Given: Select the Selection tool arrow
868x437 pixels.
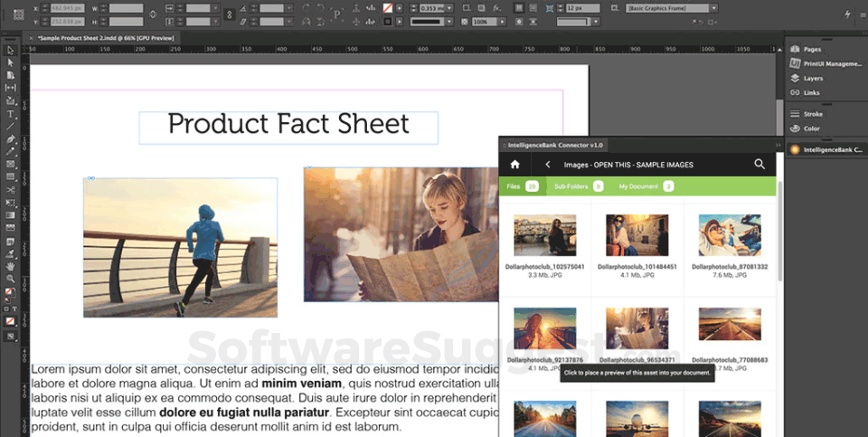Looking at the screenshot, I should [11, 51].
